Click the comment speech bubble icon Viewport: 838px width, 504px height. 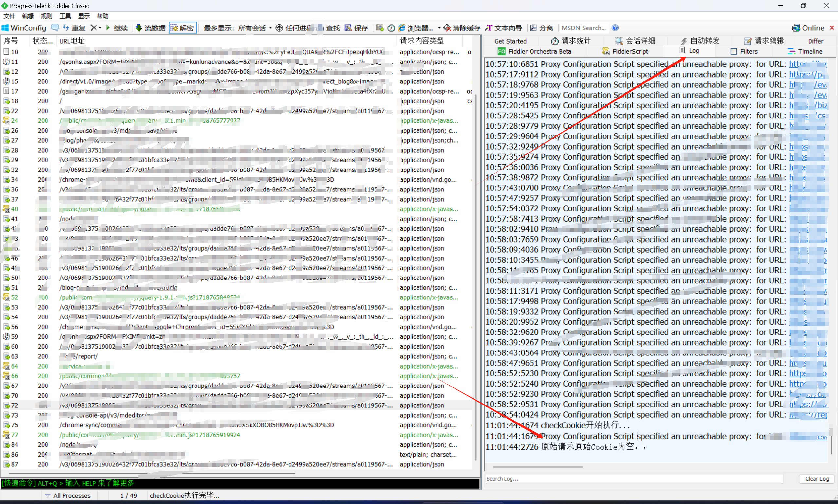(55, 27)
